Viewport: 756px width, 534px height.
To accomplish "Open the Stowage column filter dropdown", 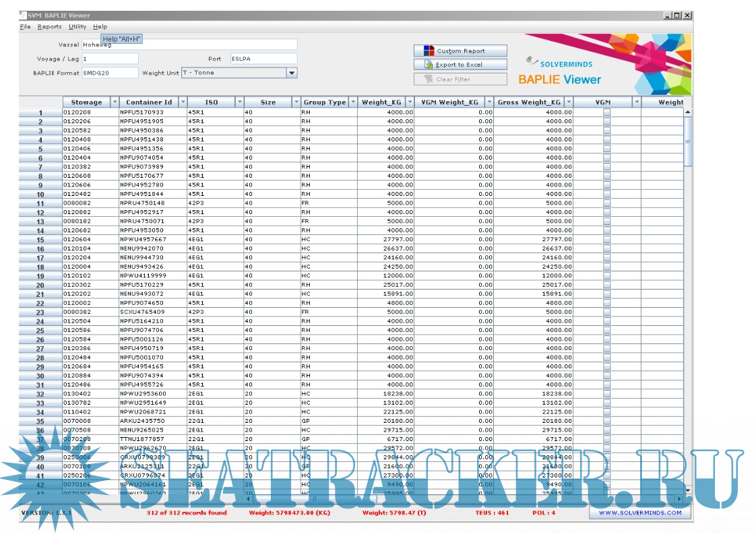I will (115, 102).
